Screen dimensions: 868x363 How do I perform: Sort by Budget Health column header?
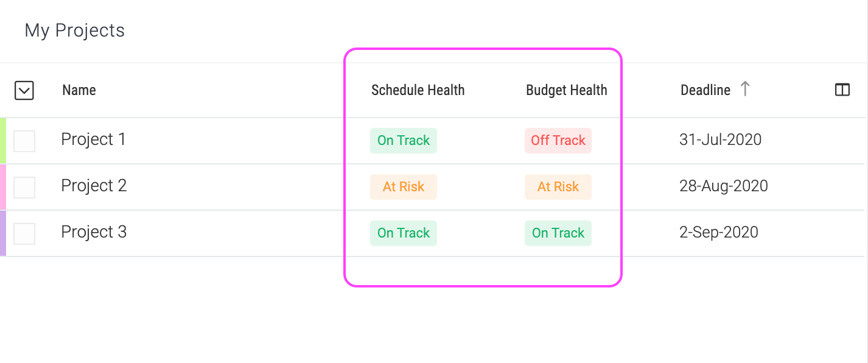click(567, 90)
